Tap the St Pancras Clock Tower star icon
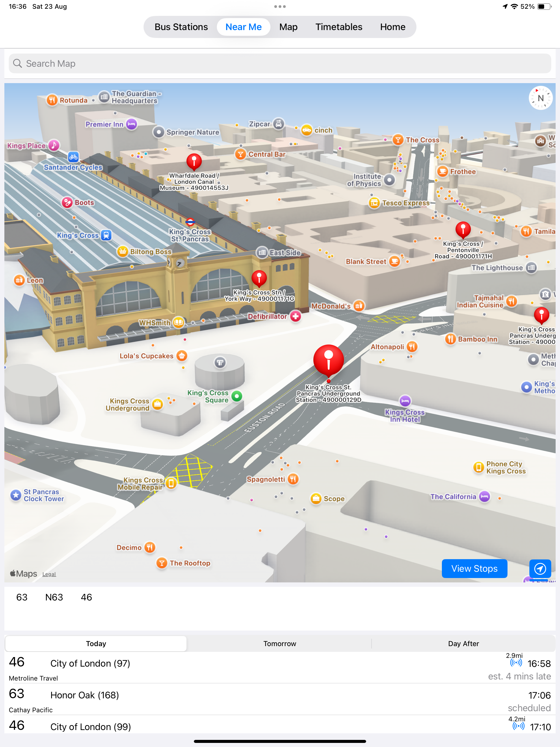Viewport: 560px width, 747px height. [x=16, y=495]
